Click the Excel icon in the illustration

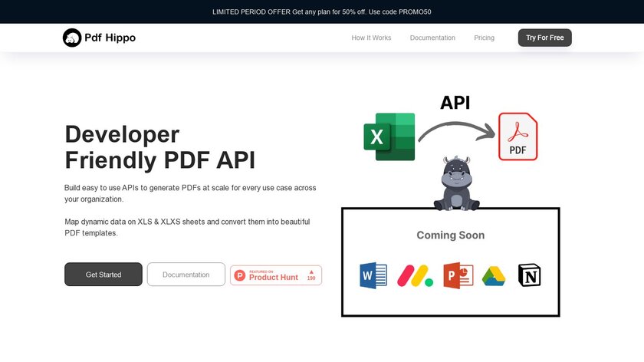point(389,137)
